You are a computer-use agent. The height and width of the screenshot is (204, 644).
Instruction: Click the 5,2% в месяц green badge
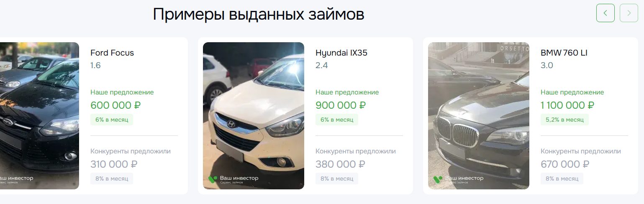coord(564,120)
